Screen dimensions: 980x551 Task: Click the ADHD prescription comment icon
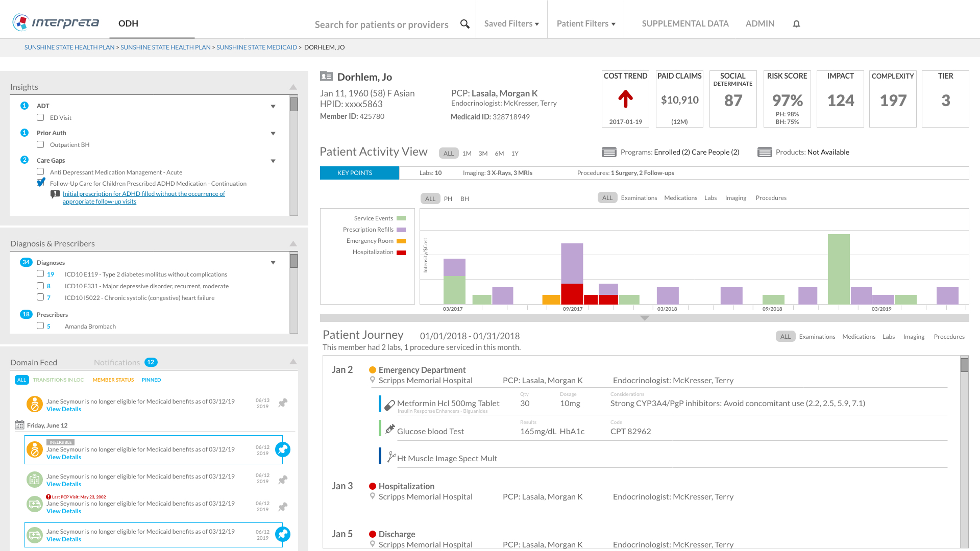click(55, 194)
